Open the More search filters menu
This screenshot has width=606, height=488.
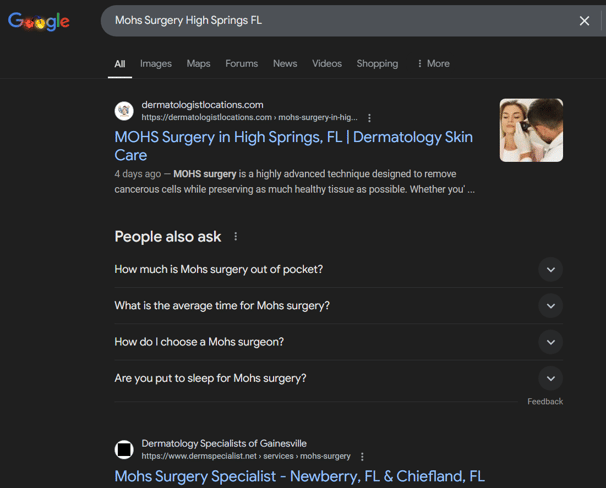pos(433,63)
